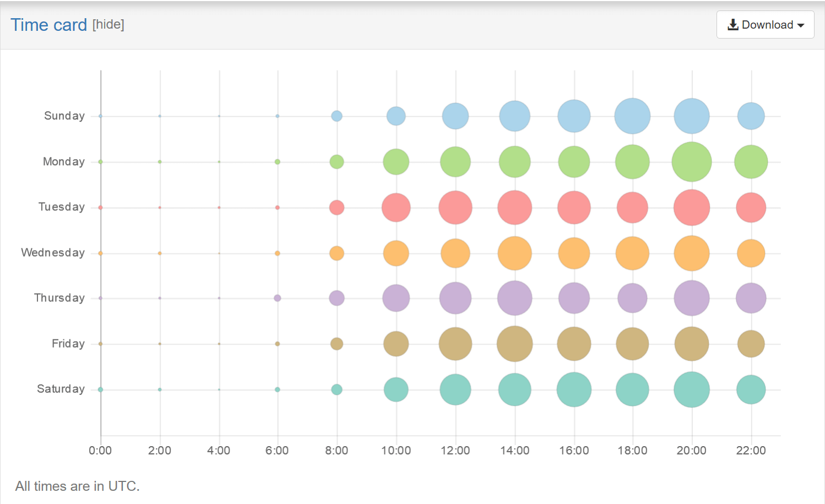Click the Friday axis label
Image resolution: width=825 pixels, height=504 pixels.
click(68, 344)
